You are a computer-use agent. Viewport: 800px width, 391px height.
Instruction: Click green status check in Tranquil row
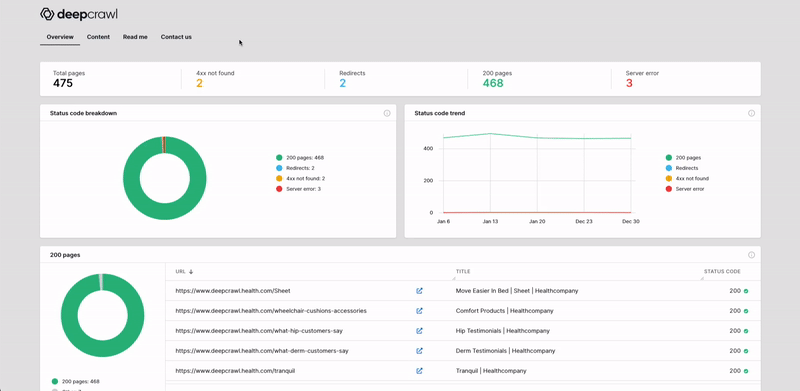746,371
